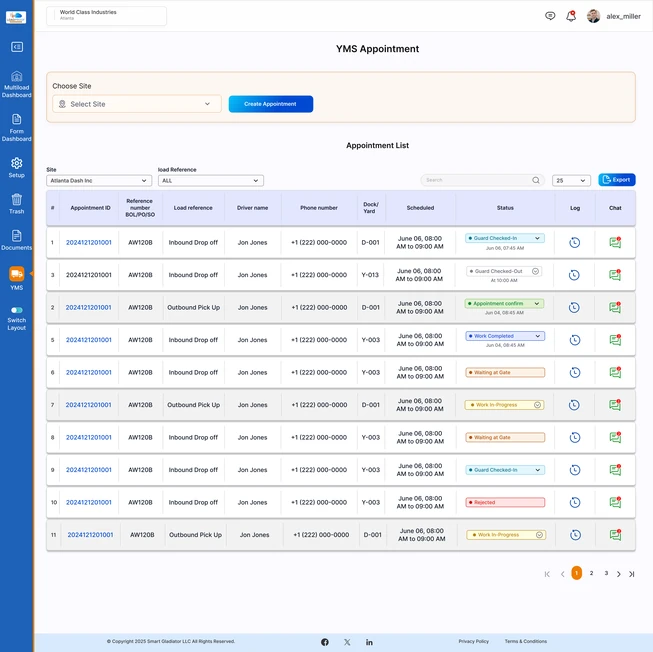Open the Work In-Progress status dropdown in row 11
This screenshot has height=652, width=653.
(506, 535)
